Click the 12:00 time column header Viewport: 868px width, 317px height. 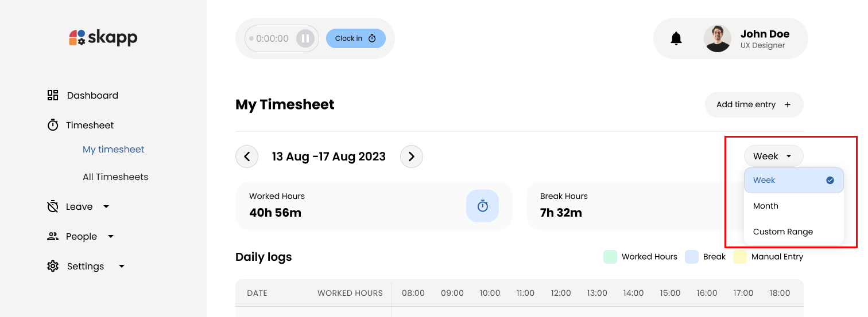561,293
